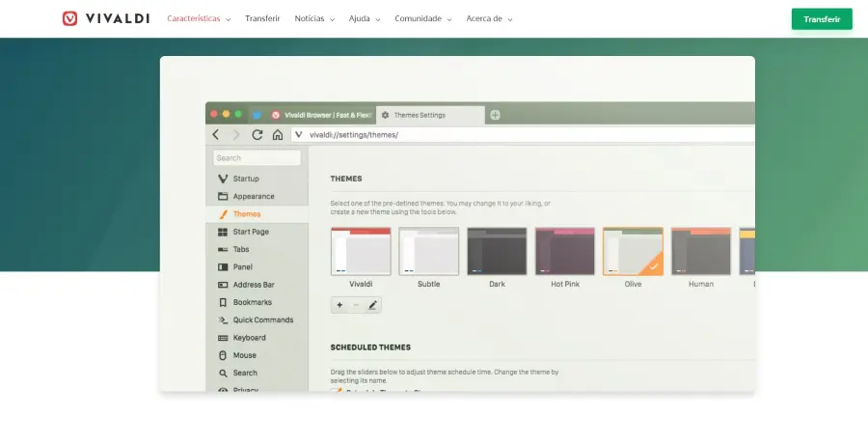Click the back arrow in the browser toolbar

click(x=216, y=134)
